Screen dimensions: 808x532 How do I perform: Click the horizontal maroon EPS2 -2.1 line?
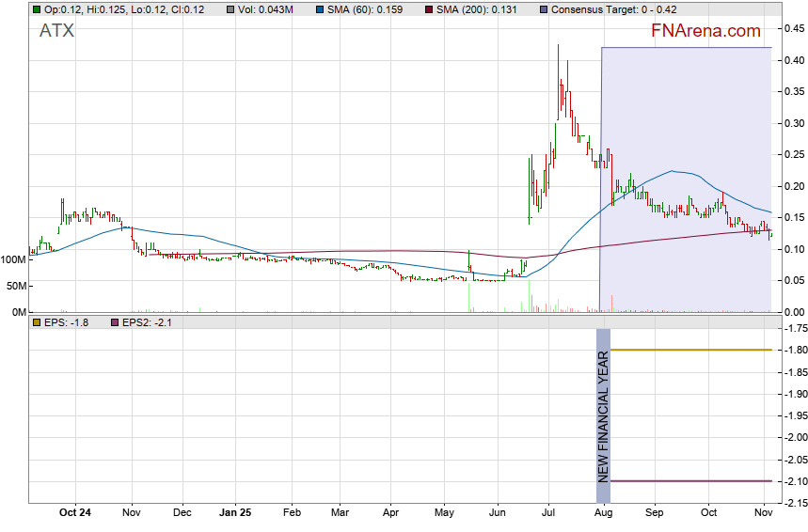point(691,481)
